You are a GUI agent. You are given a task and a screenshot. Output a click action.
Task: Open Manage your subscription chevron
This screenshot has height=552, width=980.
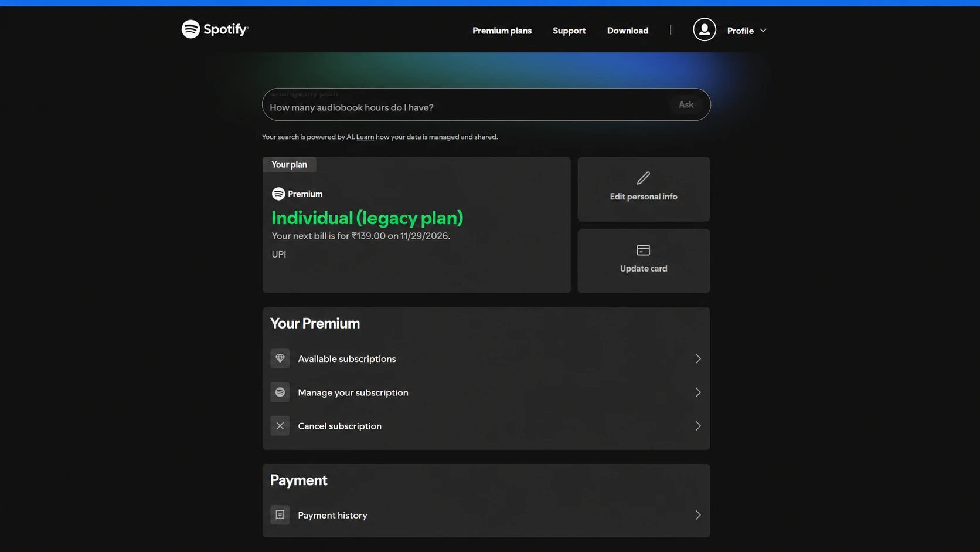point(698,392)
